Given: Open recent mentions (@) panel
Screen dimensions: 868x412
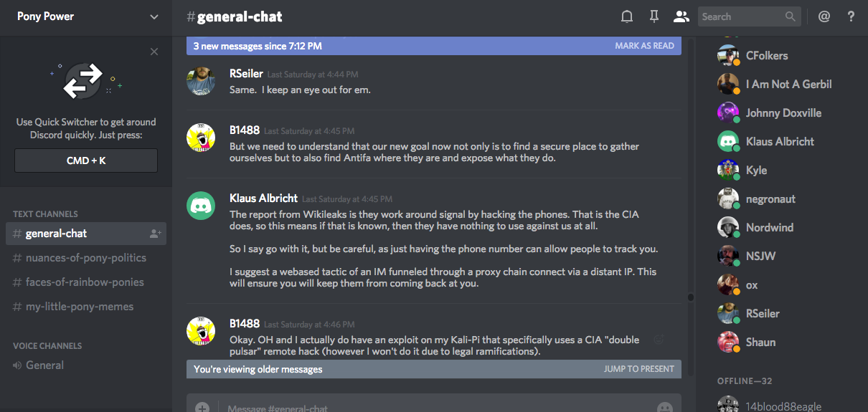Looking at the screenshot, I should 824,16.
